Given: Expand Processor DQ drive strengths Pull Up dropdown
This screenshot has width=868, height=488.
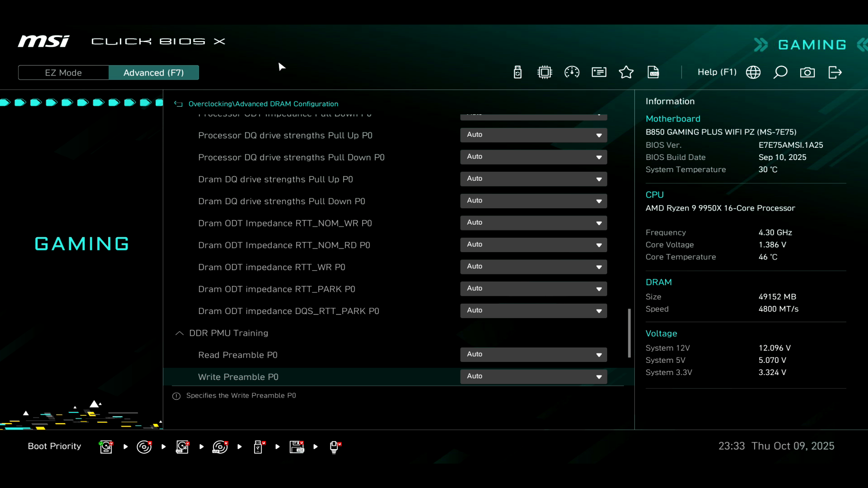Looking at the screenshot, I should [x=533, y=135].
